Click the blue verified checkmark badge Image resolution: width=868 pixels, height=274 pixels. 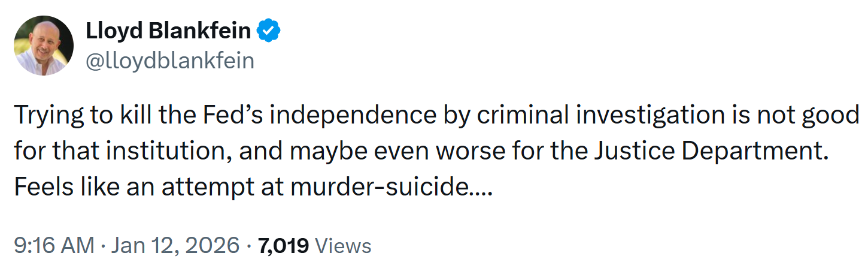[269, 31]
